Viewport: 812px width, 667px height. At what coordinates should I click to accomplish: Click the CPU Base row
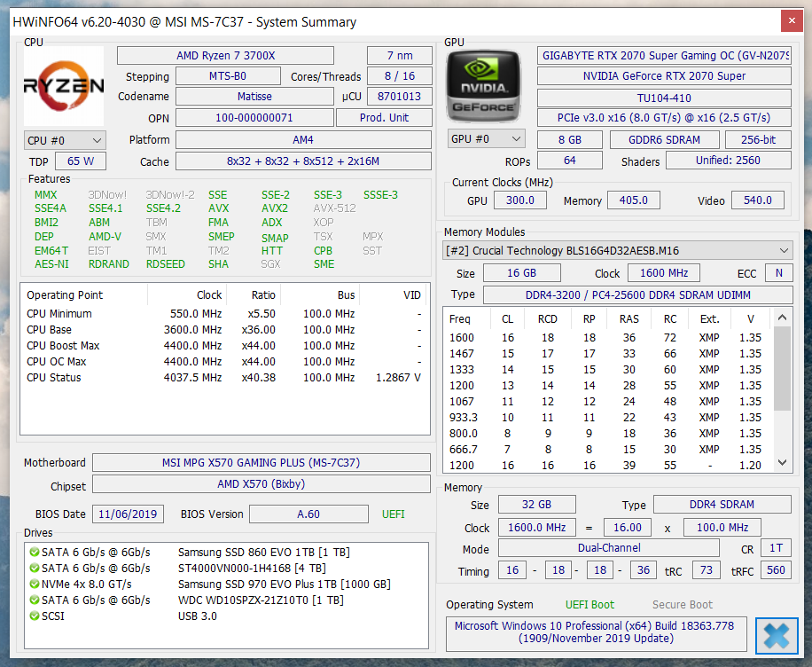(224, 330)
